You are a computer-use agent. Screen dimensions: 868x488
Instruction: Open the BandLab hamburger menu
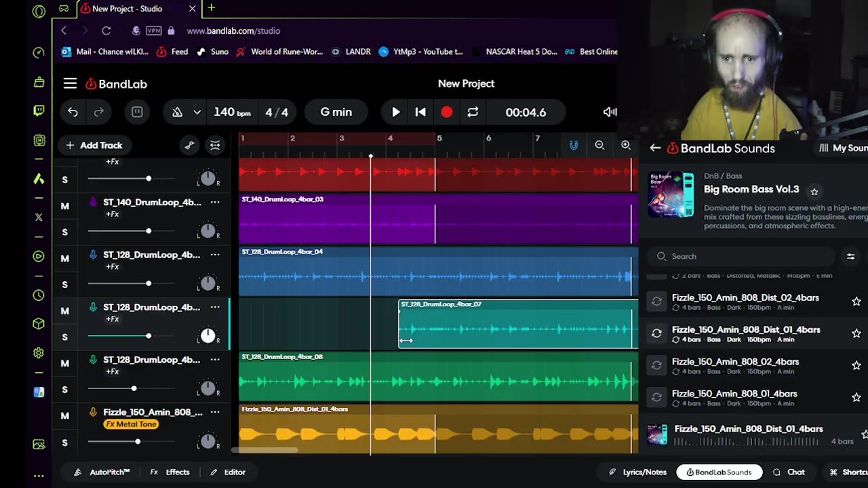pos(70,83)
